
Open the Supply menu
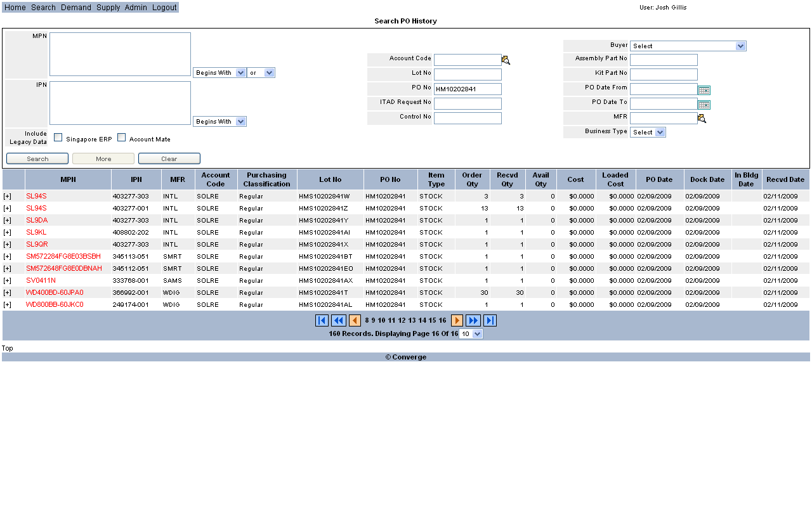[x=108, y=7]
